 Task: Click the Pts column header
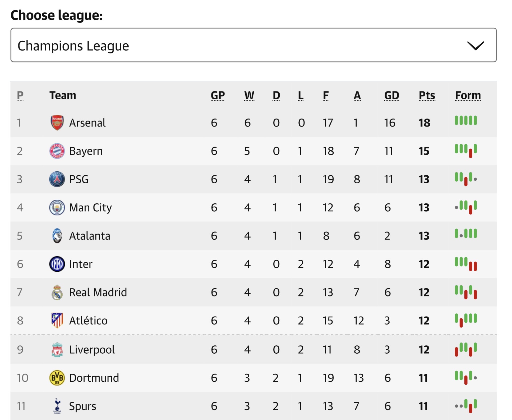point(427,95)
